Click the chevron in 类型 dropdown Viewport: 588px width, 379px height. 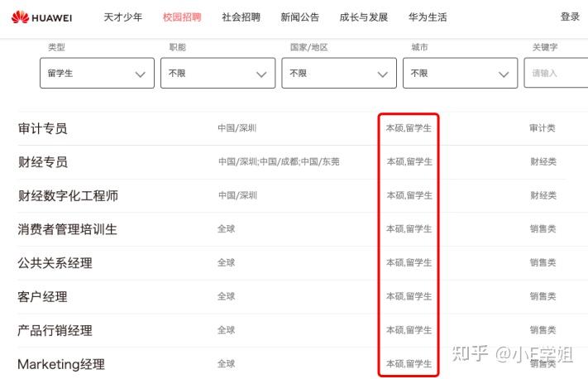[x=141, y=74]
